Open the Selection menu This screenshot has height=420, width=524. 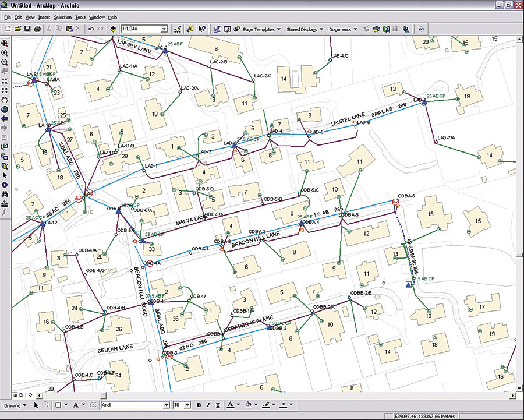62,17
